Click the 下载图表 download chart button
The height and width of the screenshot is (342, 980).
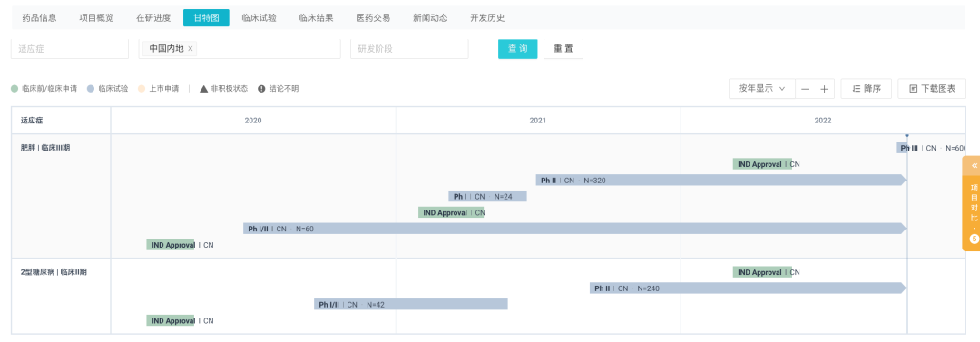(932, 89)
